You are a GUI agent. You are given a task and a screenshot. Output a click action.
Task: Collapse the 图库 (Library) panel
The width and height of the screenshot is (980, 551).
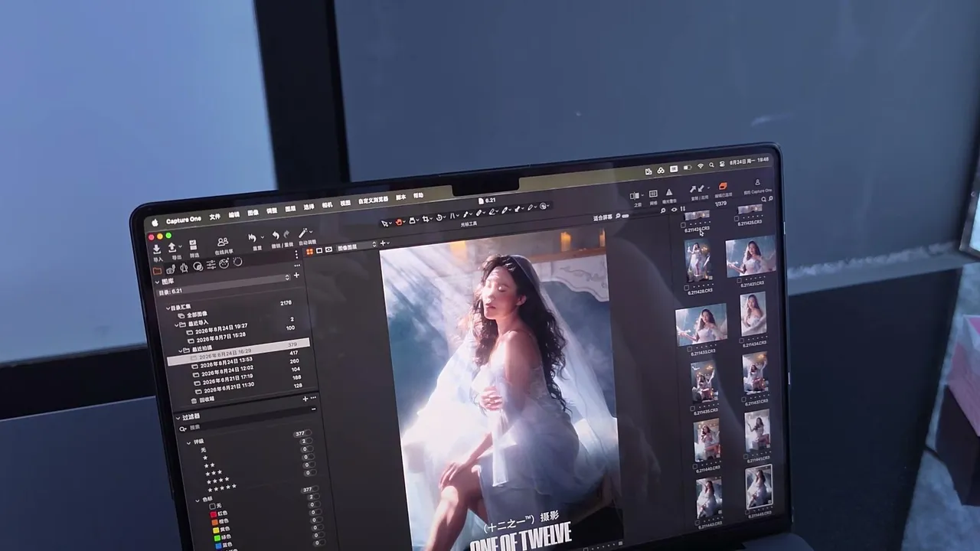click(158, 282)
